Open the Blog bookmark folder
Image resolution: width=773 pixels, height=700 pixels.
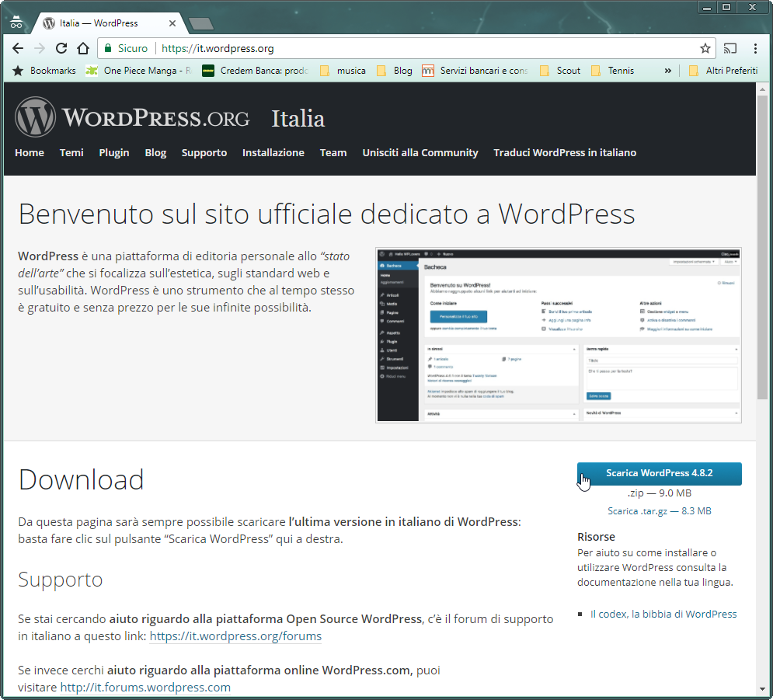pos(395,71)
